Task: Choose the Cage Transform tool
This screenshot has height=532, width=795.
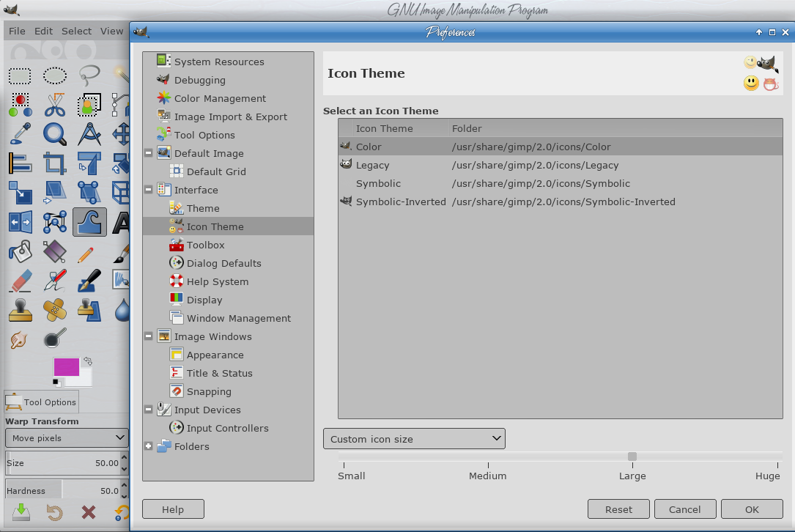Action: click(x=55, y=222)
